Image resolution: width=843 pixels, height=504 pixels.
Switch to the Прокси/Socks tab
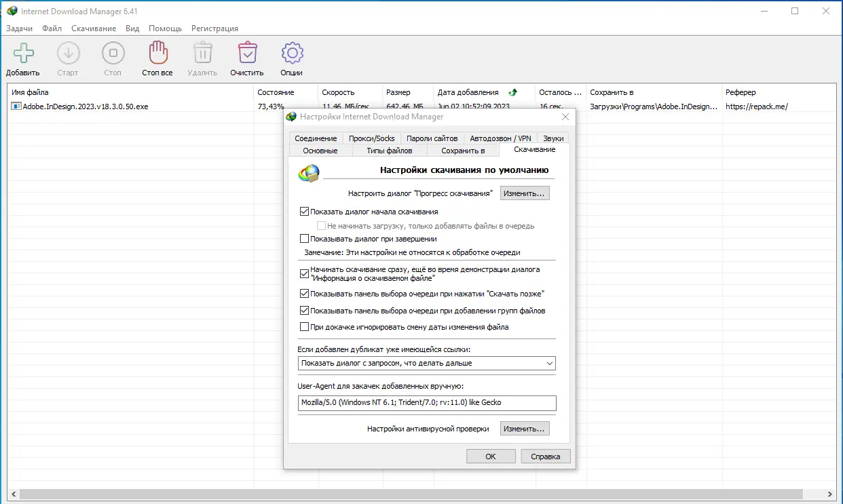371,138
